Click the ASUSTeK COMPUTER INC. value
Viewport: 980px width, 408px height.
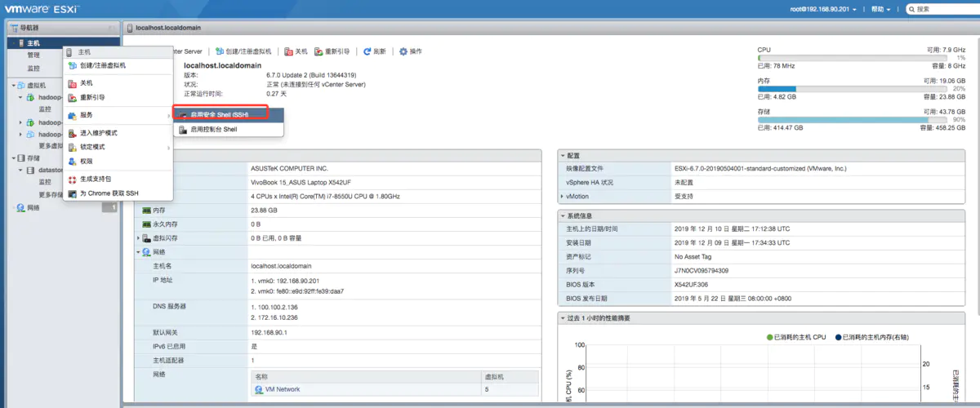[289, 167]
